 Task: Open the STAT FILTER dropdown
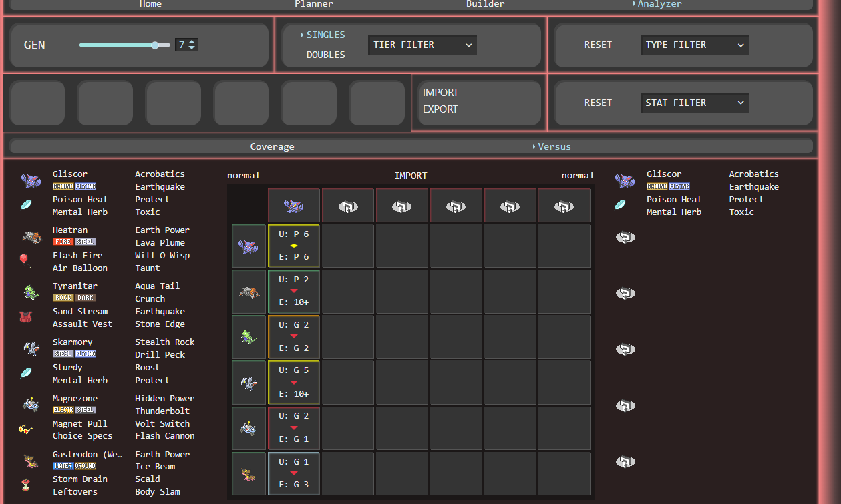694,103
